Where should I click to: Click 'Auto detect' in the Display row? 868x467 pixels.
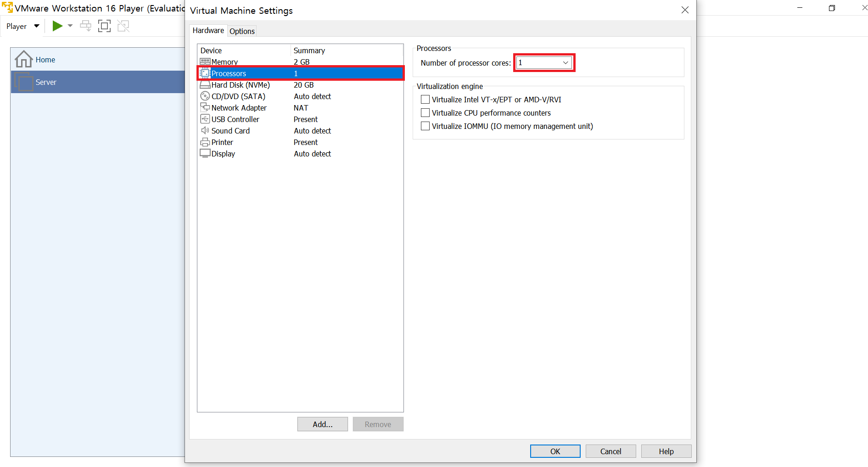coord(313,154)
